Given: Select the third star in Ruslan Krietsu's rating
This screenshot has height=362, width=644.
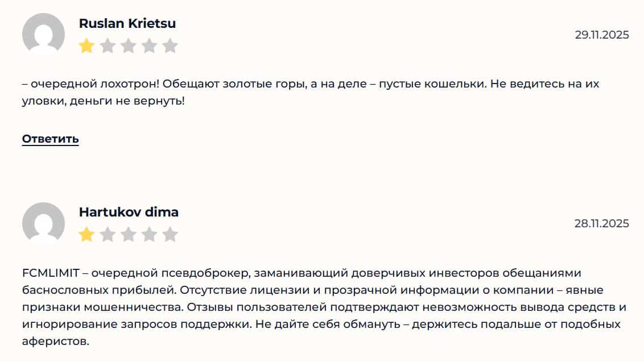Looking at the screenshot, I should [130, 44].
